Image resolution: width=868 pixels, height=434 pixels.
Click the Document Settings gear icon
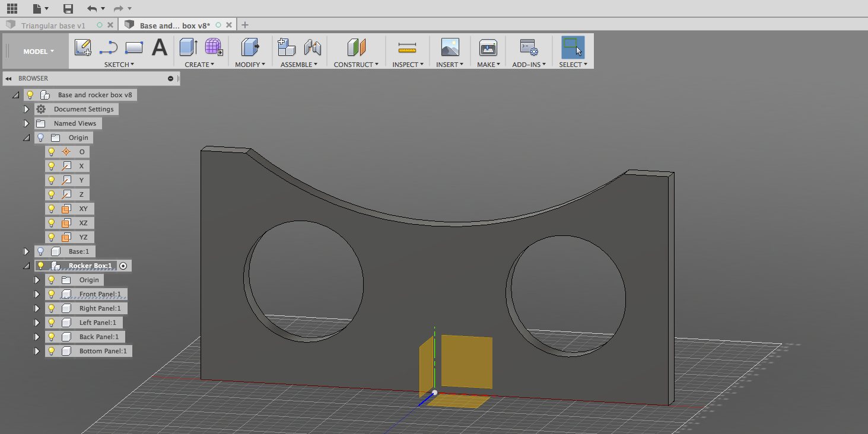pos(41,109)
